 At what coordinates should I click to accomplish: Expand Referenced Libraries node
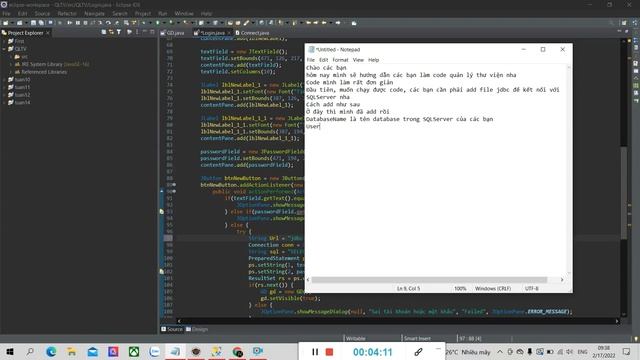point(11,72)
